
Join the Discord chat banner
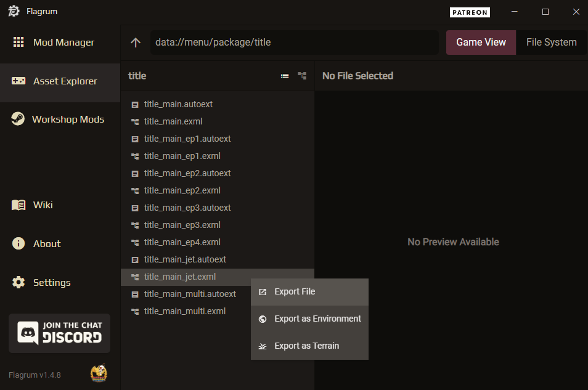pos(60,333)
